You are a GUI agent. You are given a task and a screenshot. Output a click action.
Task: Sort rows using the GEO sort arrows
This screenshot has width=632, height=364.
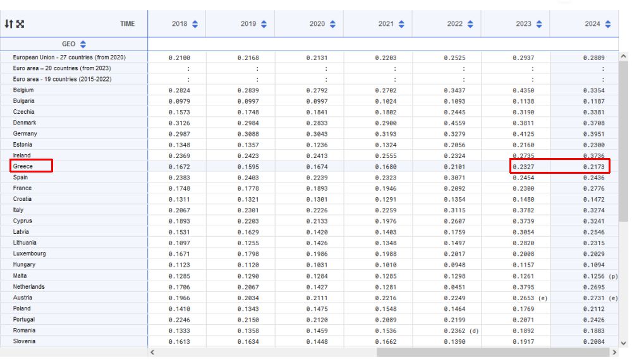(x=83, y=44)
